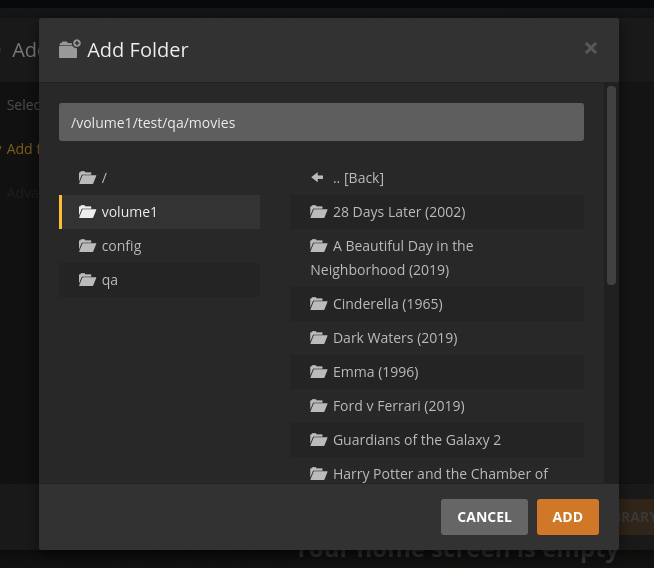Click the dialog's vertical scrollbar

(611, 185)
